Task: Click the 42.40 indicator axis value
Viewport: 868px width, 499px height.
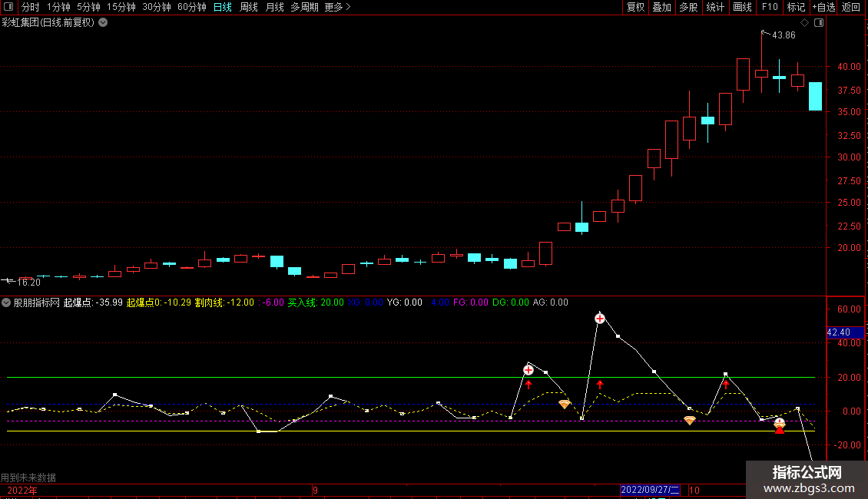Action: (845, 332)
